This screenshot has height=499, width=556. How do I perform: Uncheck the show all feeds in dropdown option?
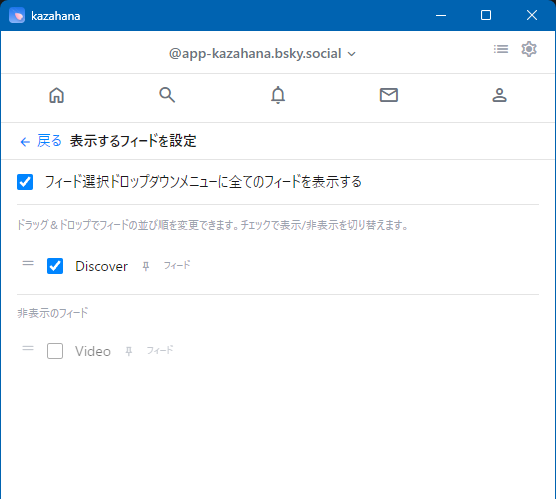click(x=25, y=182)
